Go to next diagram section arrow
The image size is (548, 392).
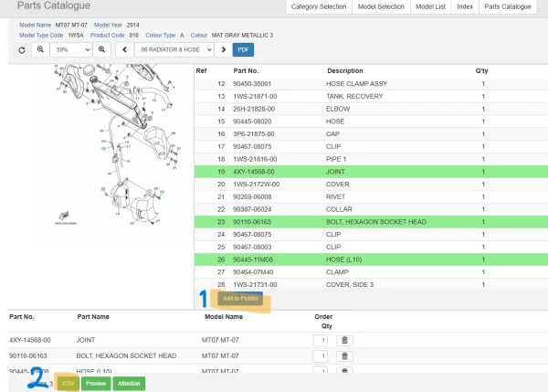click(x=220, y=49)
